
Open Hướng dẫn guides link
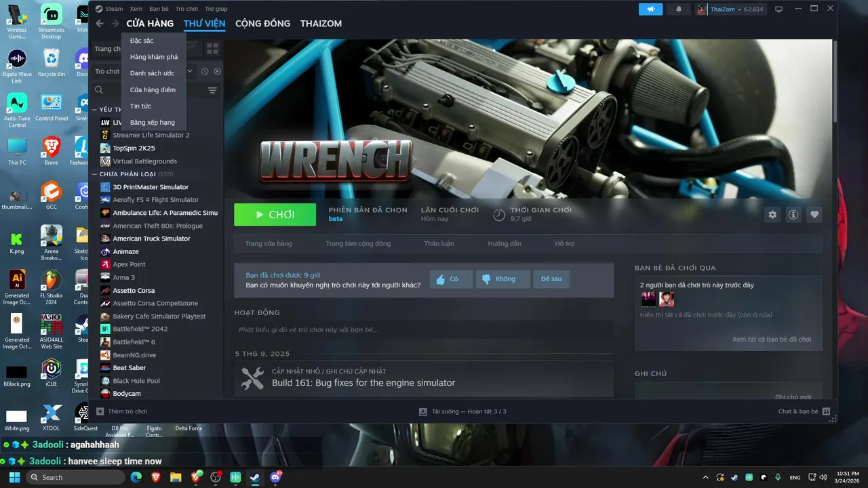[x=505, y=243]
